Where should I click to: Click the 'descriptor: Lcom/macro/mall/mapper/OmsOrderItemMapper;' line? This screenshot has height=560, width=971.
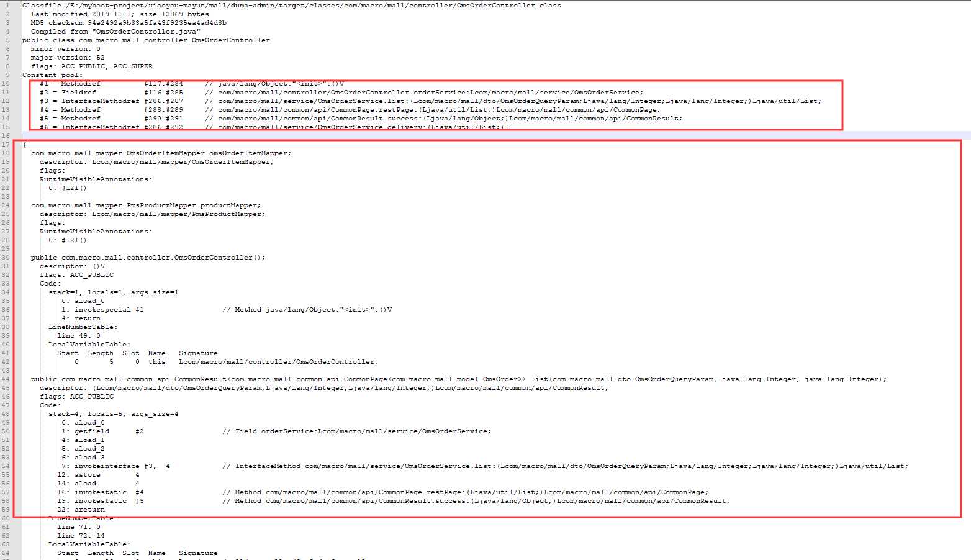point(156,161)
